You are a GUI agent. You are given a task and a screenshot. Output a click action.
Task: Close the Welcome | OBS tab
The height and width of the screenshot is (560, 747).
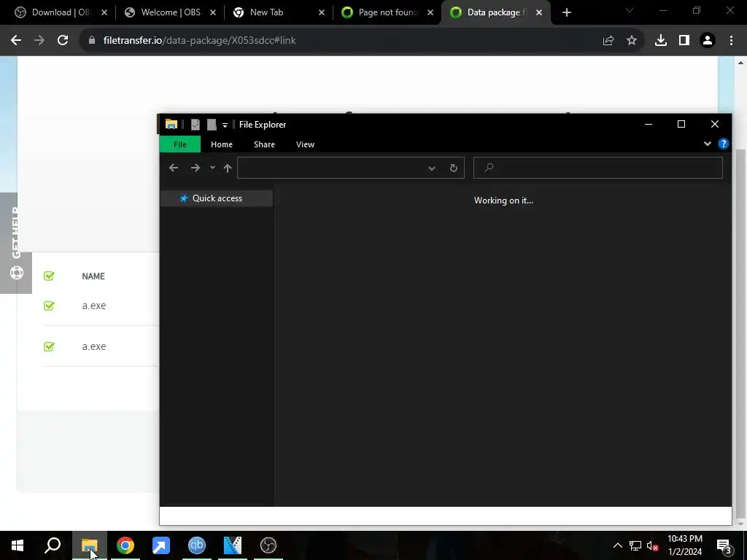(x=213, y=12)
